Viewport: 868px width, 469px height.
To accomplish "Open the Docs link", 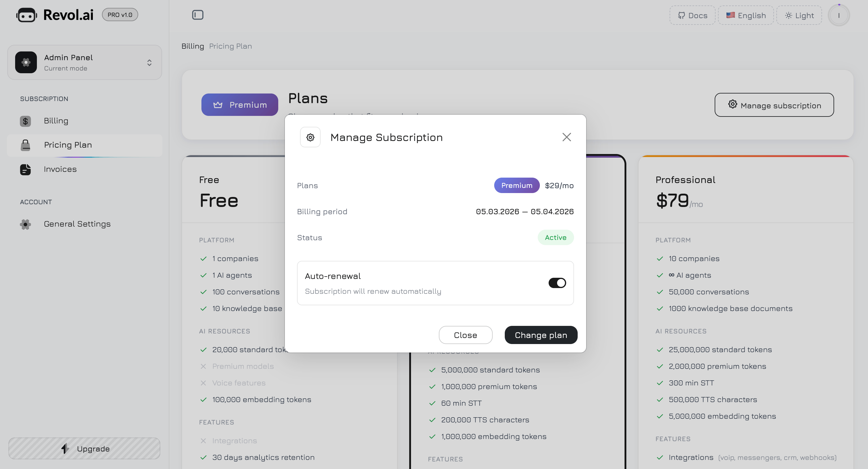I will point(692,15).
